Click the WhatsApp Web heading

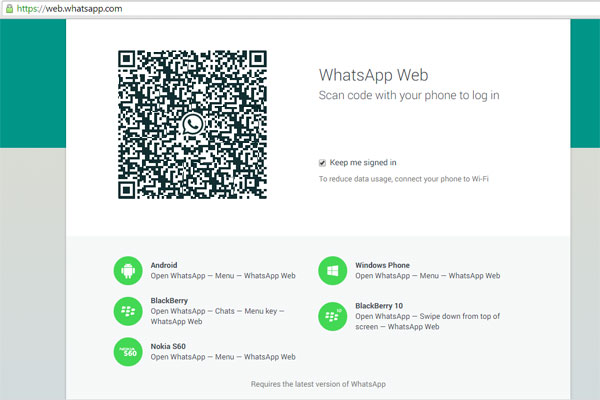373,75
